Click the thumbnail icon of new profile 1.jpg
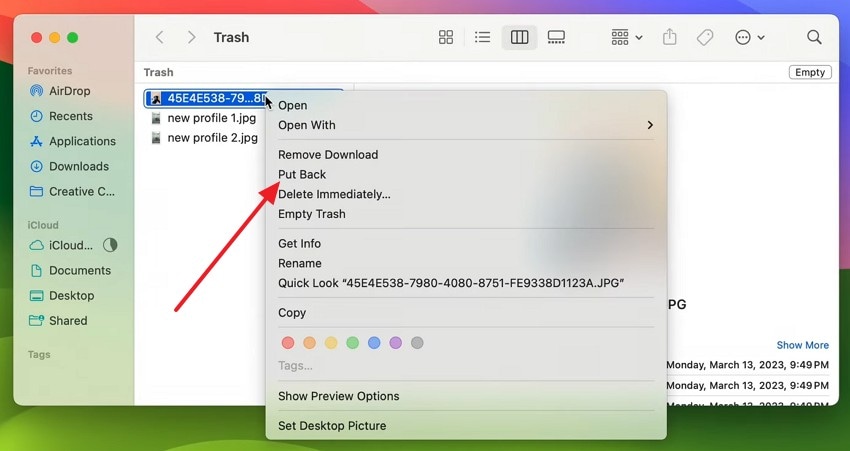Image resolution: width=850 pixels, height=451 pixels. (156, 118)
